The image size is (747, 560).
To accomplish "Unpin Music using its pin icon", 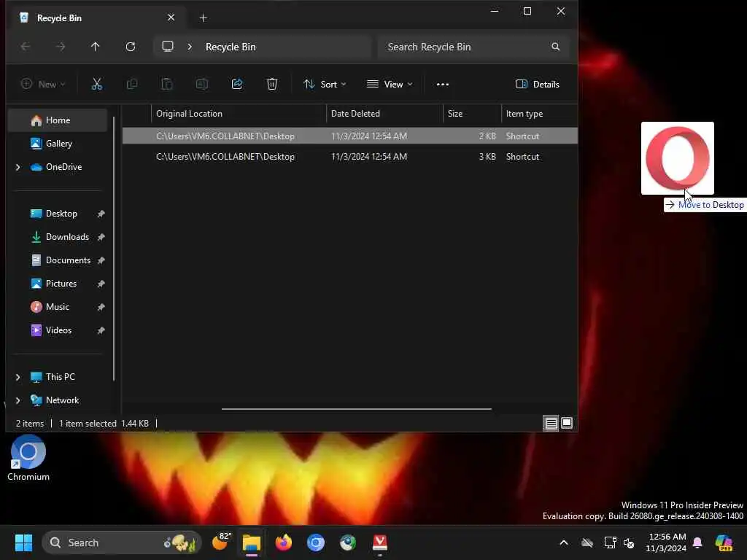I will click(x=101, y=307).
